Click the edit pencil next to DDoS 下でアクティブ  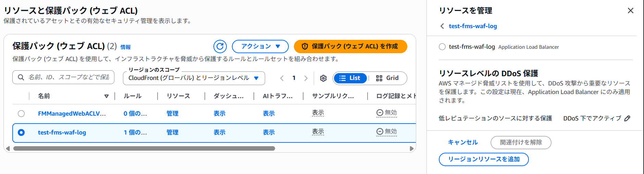[627, 118]
